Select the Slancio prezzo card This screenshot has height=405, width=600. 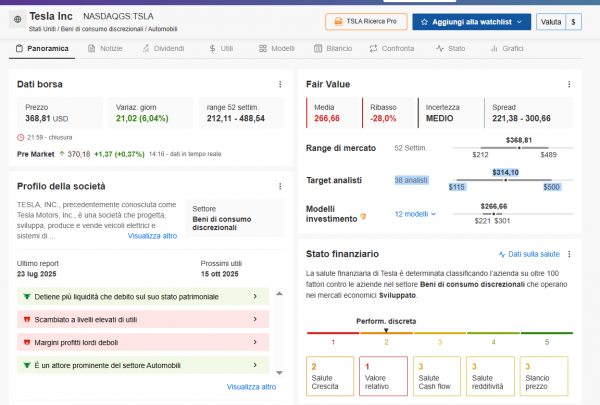(544, 376)
